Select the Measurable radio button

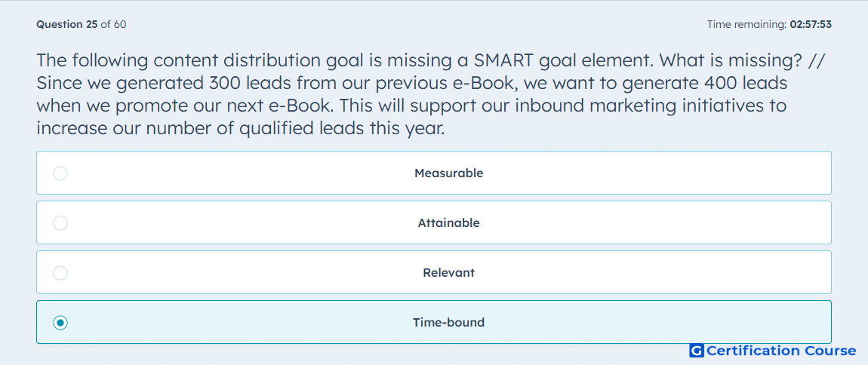click(60, 173)
